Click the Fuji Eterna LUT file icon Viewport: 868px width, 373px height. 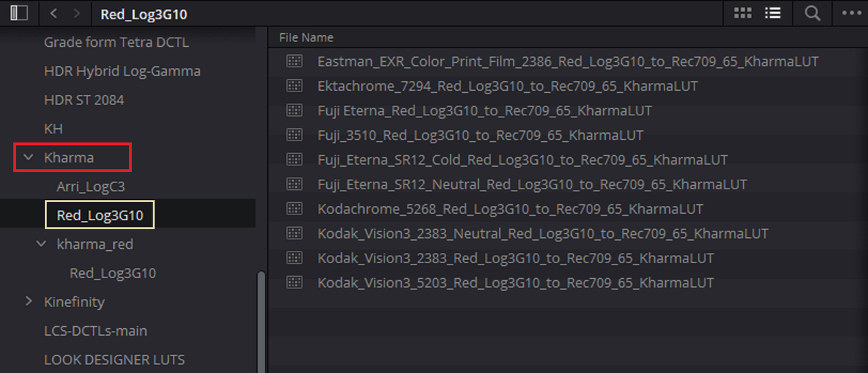coord(294,110)
